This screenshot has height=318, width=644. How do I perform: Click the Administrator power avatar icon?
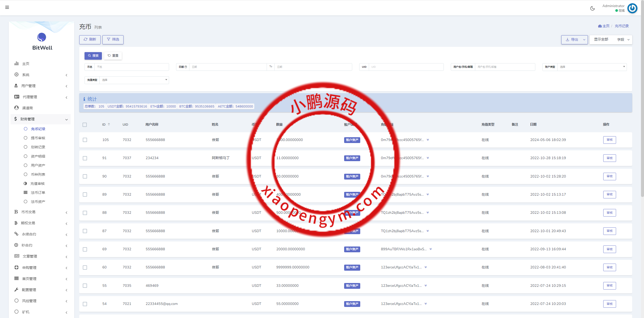pyautogui.click(x=632, y=8)
